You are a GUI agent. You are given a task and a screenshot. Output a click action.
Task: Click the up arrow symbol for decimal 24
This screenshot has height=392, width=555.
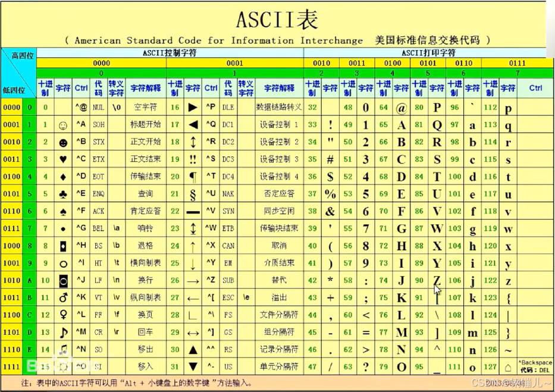pos(193,246)
